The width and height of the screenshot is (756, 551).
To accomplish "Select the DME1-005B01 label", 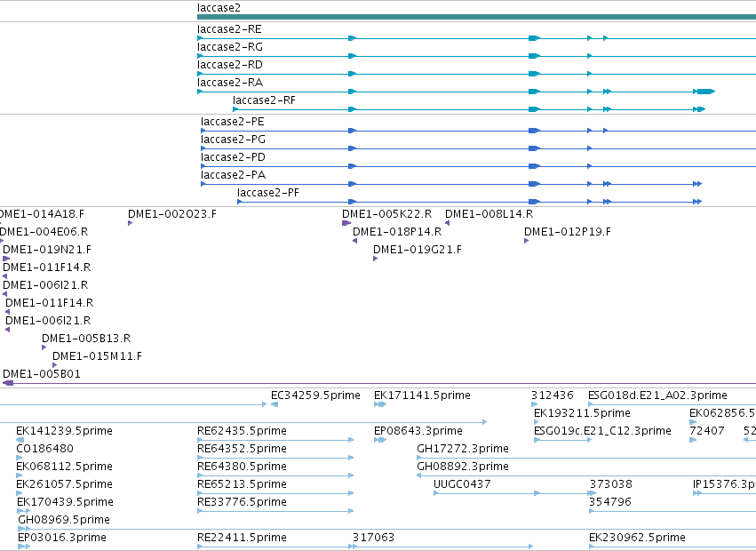I will (x=42, y=374).
